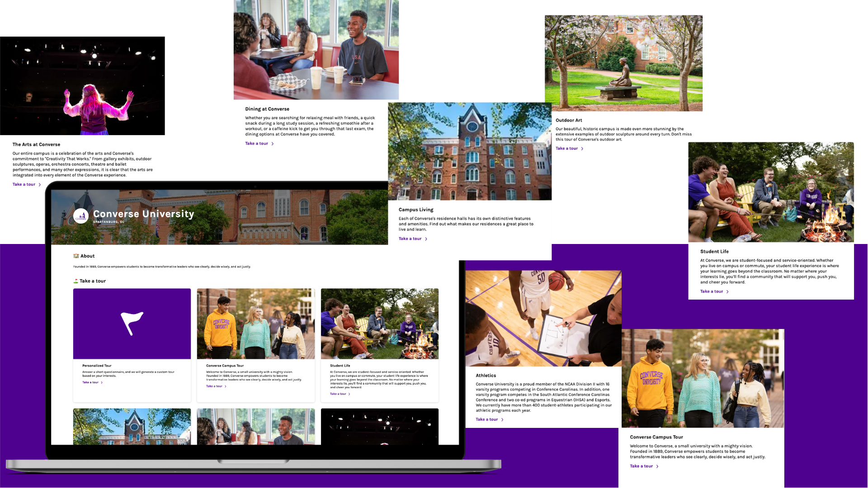Click chevron arrow after Campus Living tour link
The height and width of the screenshot is (488, 868).
[x=426, y=239]
